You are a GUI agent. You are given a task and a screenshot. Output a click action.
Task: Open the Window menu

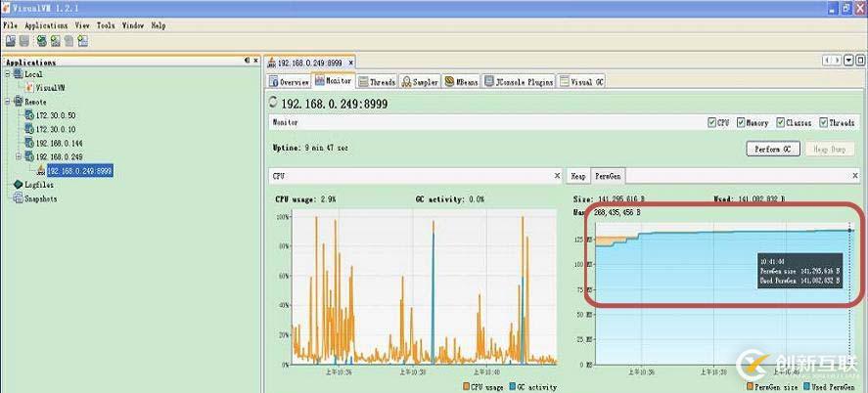click(133, 25)
